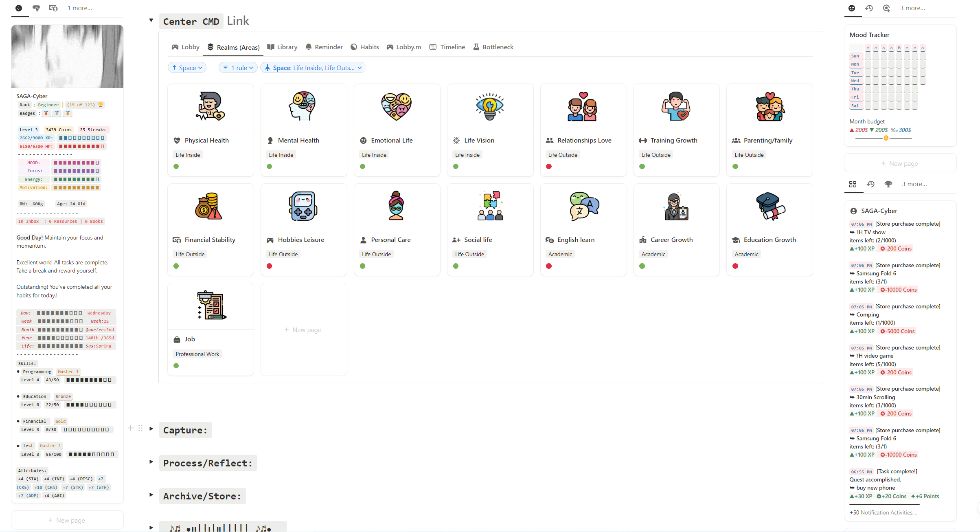Expand the Capture: toggle section
The image size is (980, 532).
151,429
